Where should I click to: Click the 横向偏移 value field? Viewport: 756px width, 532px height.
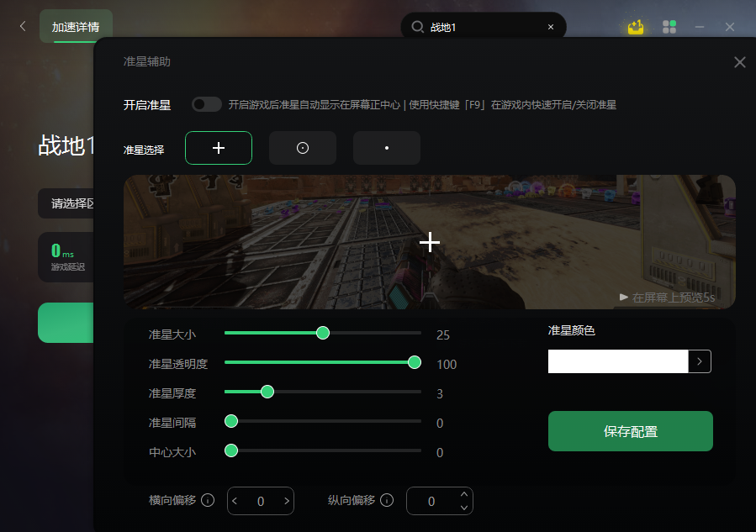(261, 501)
